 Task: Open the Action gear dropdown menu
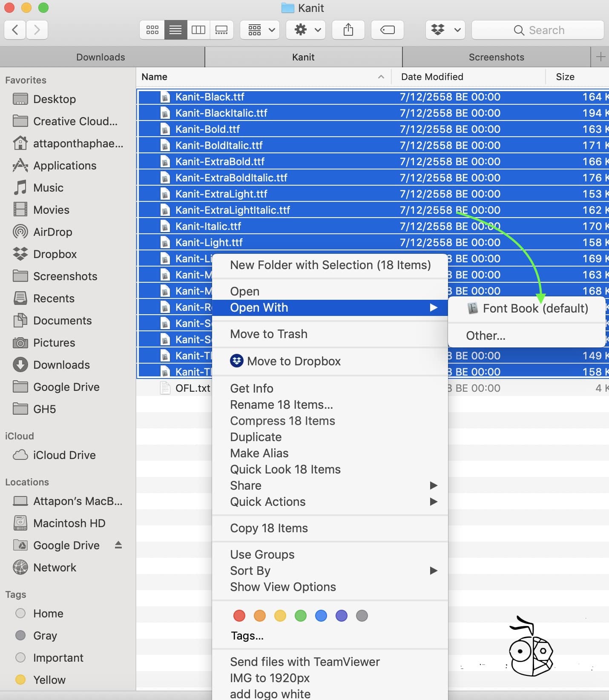306,30
